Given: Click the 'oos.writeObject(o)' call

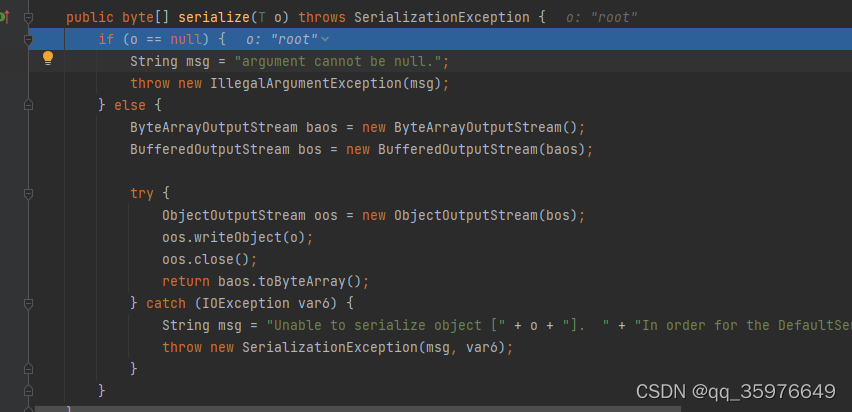Looking at the screenshot, I should point(234,238).
